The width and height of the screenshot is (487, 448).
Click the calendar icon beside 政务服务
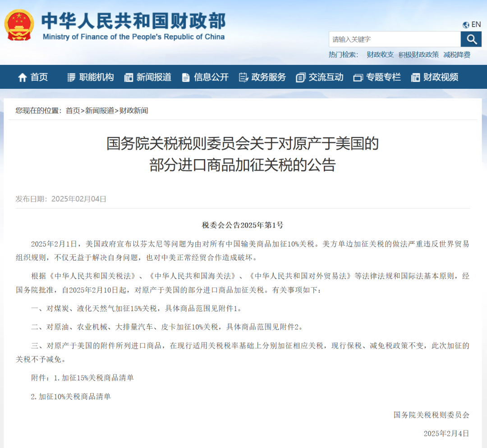click(x=243, y=77)
